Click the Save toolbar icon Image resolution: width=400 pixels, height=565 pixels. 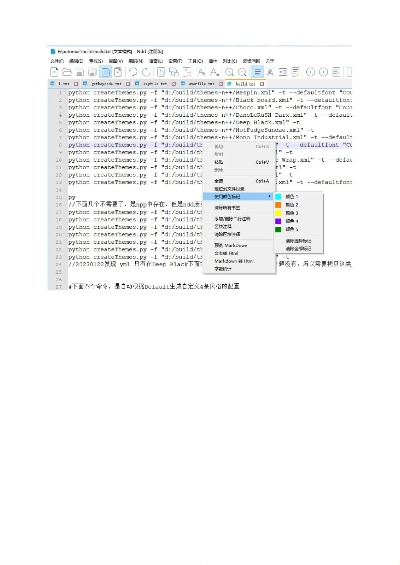(x=80, y=72)
